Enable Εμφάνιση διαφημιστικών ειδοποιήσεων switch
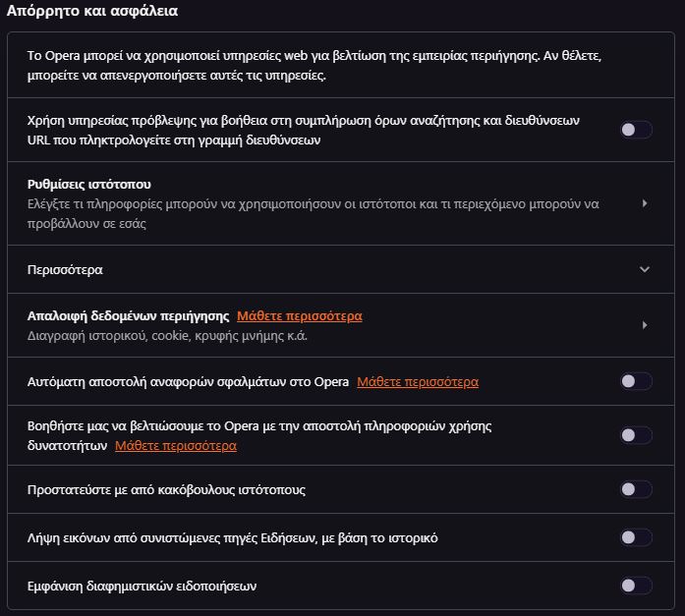This screenshot has height=616, width=685. tap(636, 586)
